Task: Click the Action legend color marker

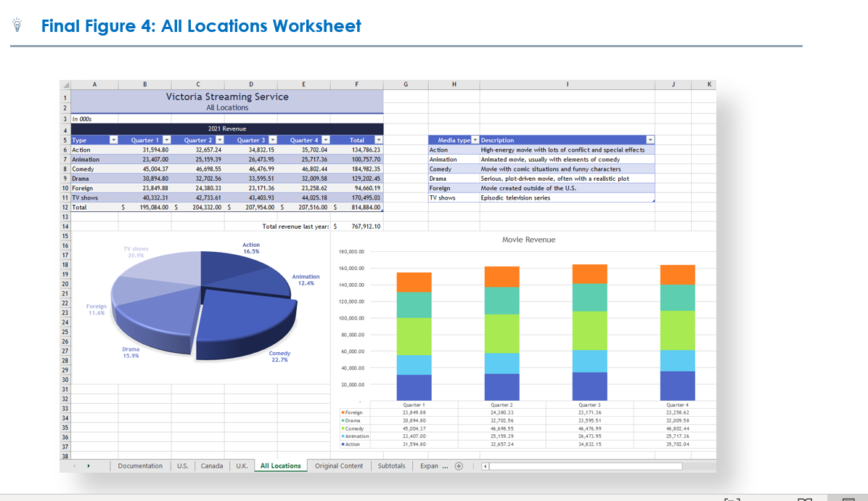Action: (343, 444)
